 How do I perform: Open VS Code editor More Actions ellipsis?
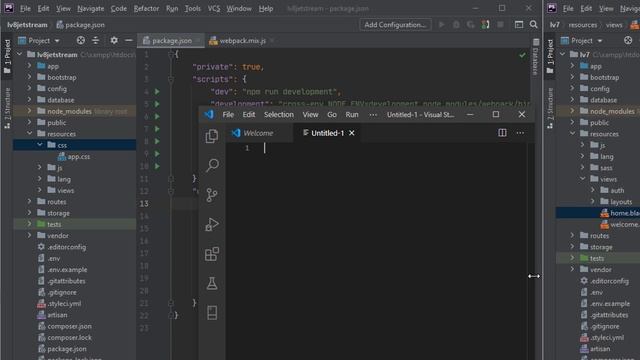pyautogui.click(x=520, y=133)
